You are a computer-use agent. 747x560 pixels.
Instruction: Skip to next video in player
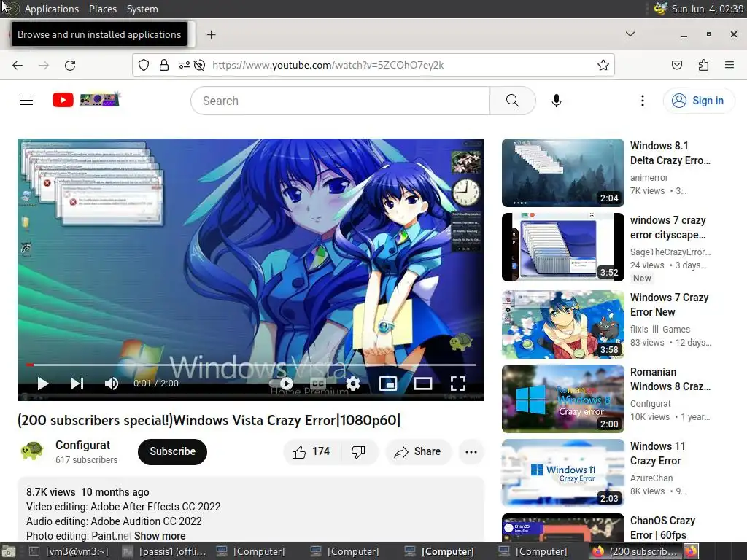tap(77, 384)
